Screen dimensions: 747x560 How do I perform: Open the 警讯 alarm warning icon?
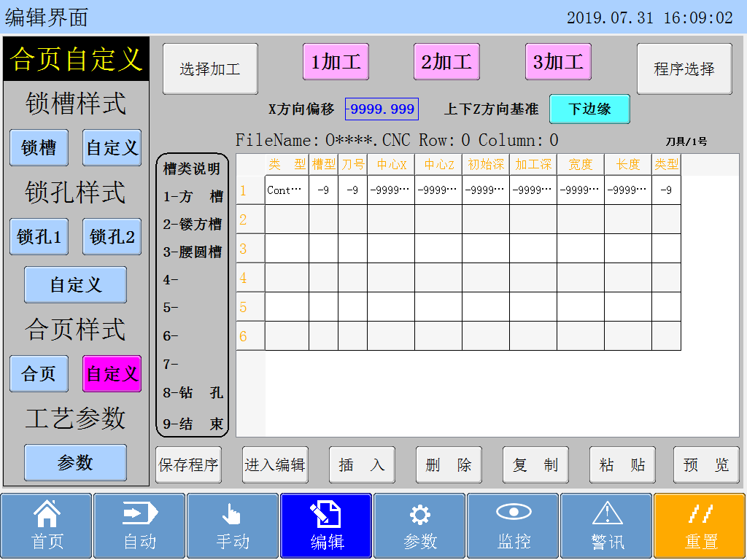[x=606, y=526]
